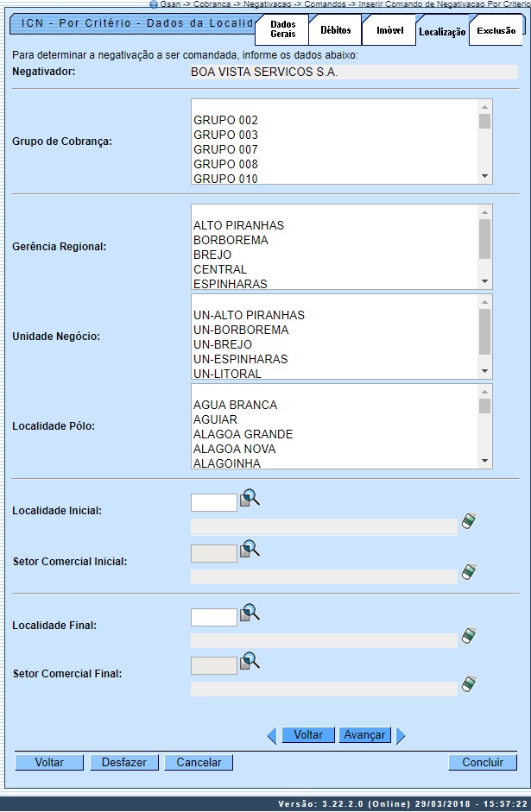531x812 pixels.
Task: Click the search icon beside Localidade Inicial
Action: click(x=250, y=499)
